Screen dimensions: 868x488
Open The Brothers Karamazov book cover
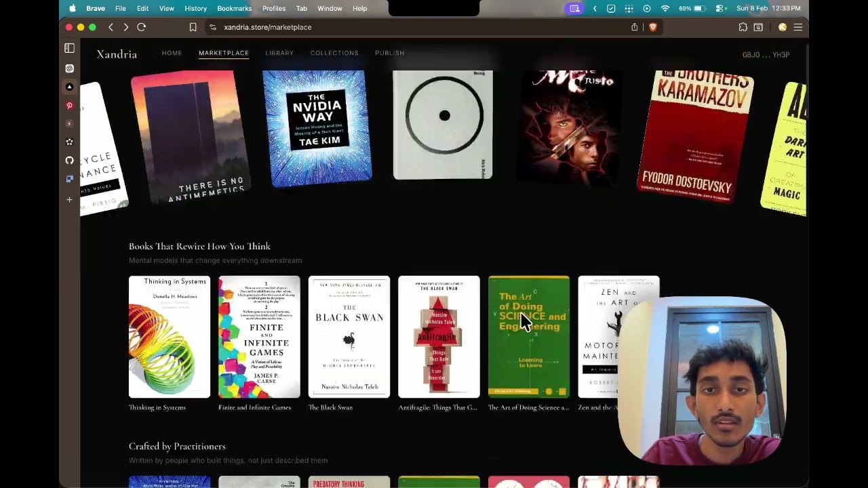(x=695, y=136)
